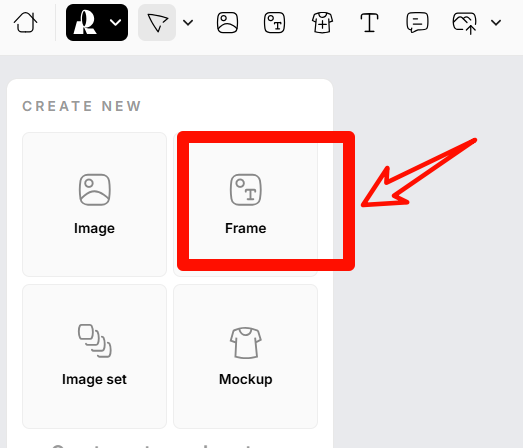Create a new Image card
The image size is (523, 448).
tap(94, 204)
